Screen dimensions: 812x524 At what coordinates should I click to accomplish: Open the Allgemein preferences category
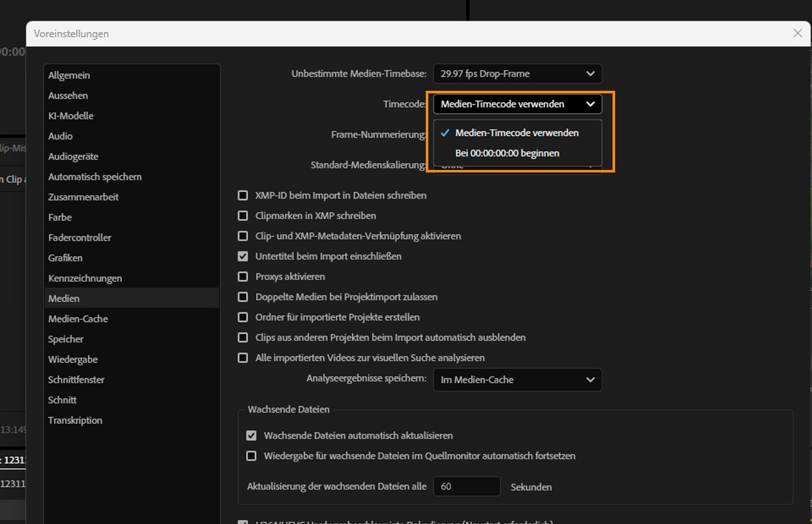69,75
